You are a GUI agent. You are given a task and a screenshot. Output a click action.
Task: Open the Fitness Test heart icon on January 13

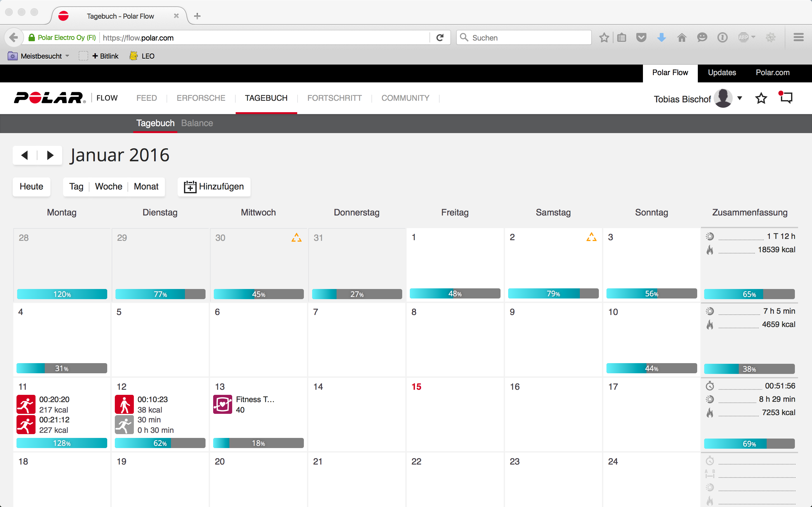pyautogui.click(x=222, y=404)
